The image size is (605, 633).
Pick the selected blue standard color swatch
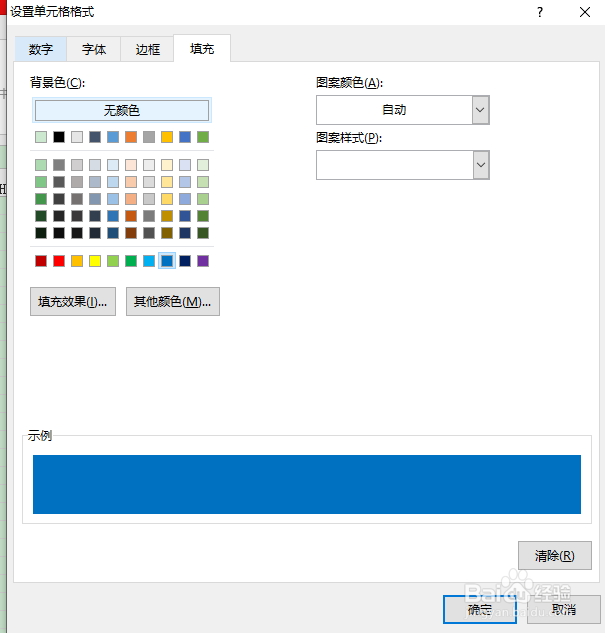(167, 261)
